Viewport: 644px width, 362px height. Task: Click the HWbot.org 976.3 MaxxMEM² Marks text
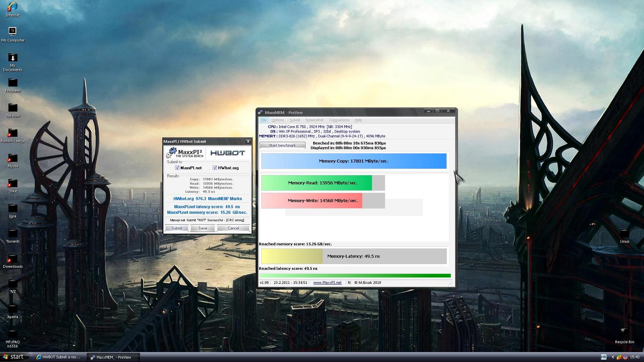point(207,199)
